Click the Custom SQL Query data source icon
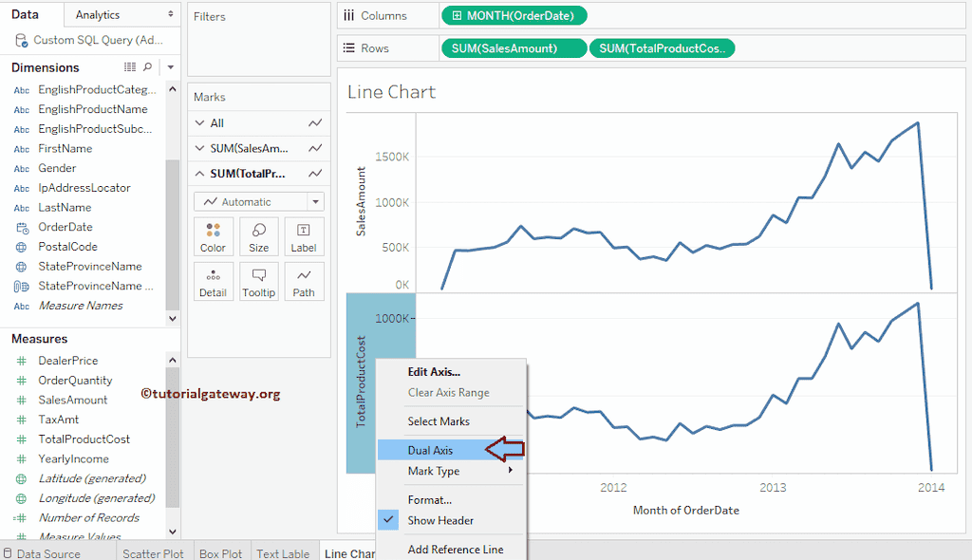Viewport: 972px width, 560px height. [x=21, y=40]
